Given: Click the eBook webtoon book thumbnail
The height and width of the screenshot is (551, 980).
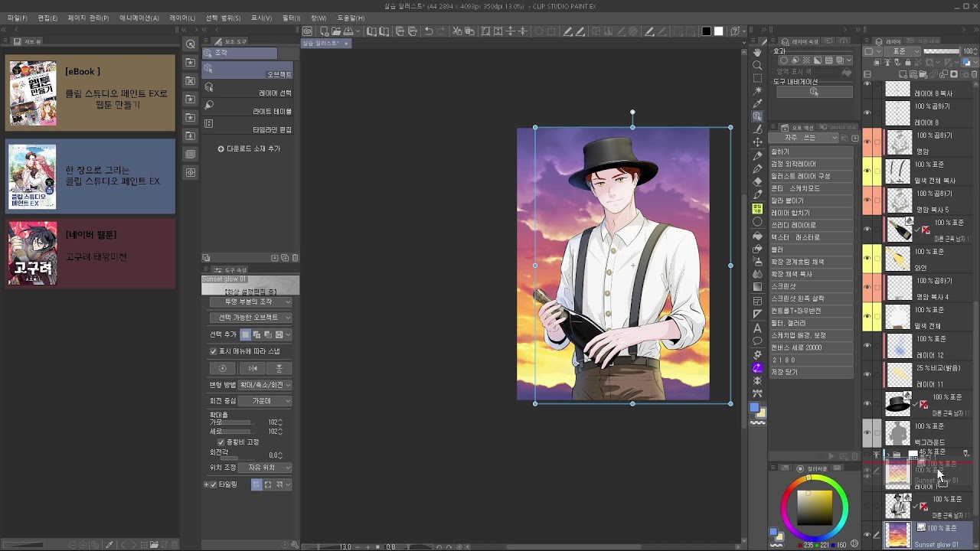Looking at the screenshot, I should [x=32, y=93].
